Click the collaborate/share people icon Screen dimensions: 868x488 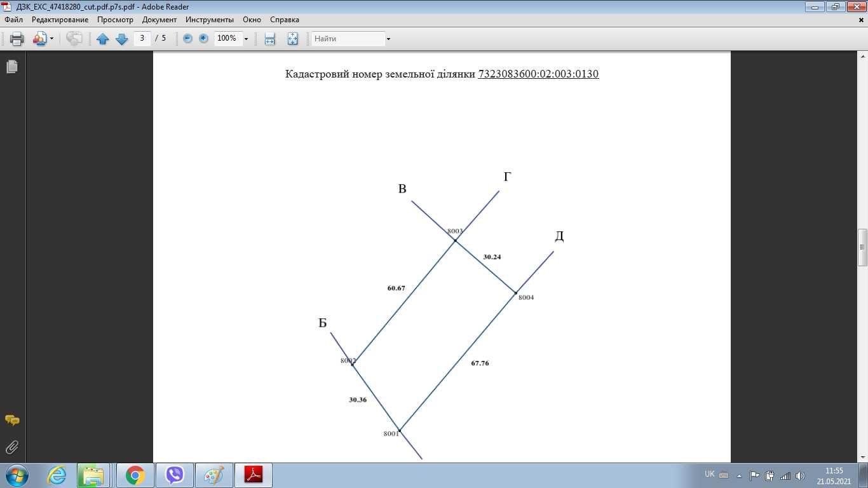[39, 39]
